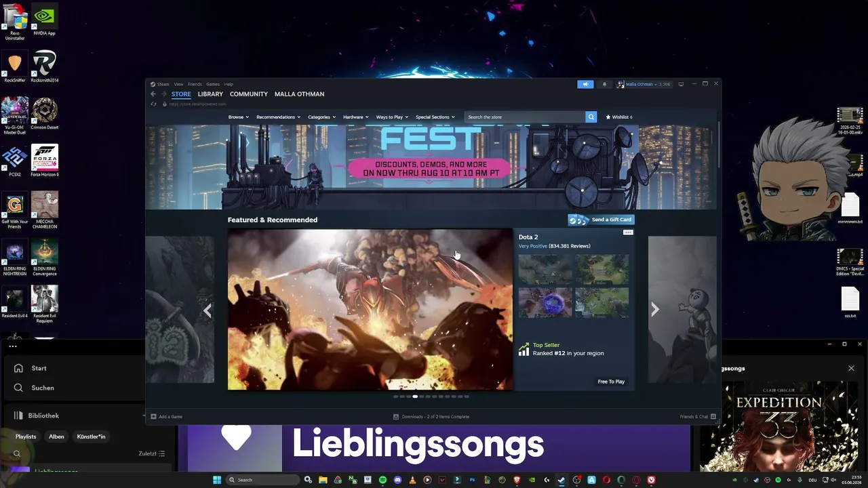868x488 pixels.
Task: Open Spotify Suchen search icon
Action: [18, 388]
